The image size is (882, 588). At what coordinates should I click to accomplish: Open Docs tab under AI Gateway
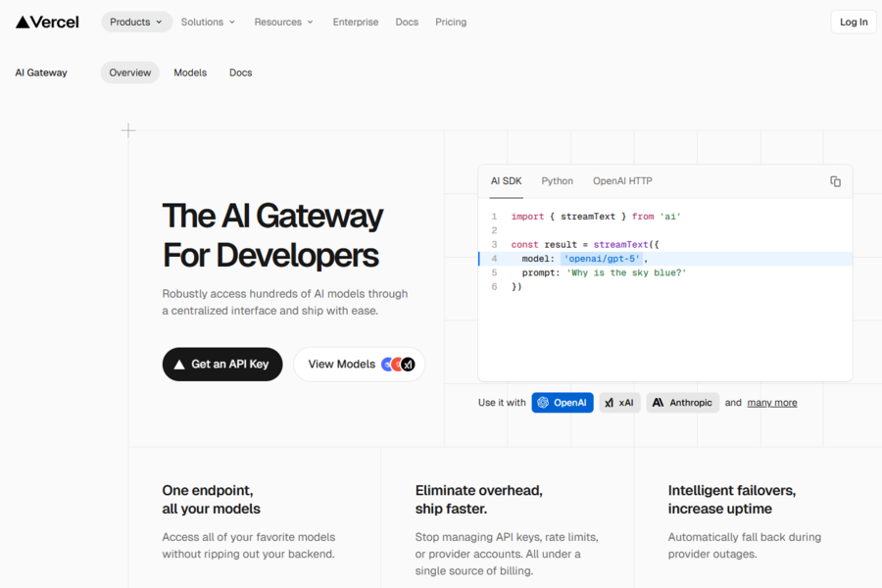240,73
